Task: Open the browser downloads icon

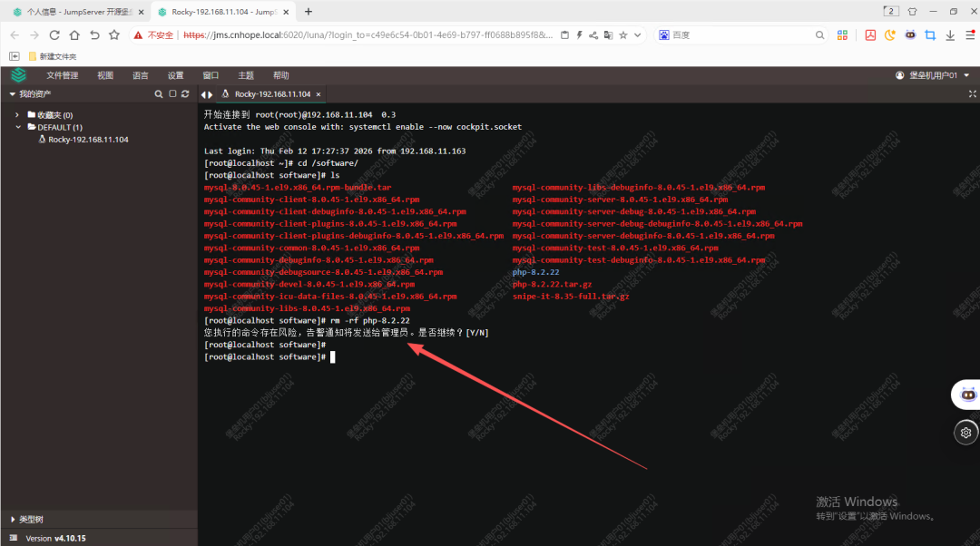Action: point(950,35)
